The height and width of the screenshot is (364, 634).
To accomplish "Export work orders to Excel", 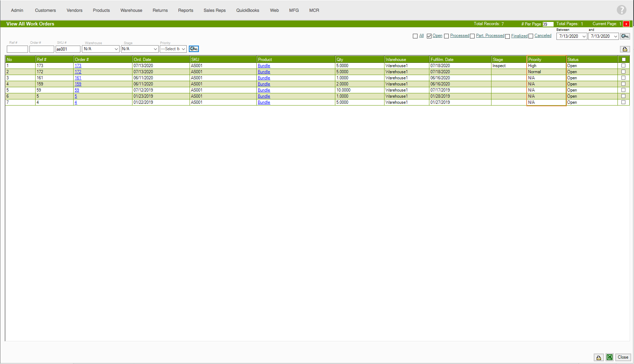I will point(610,357).
